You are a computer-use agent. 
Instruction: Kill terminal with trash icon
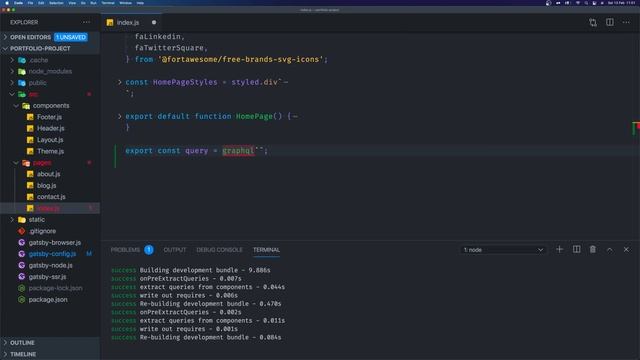click(x=593, y=249)
